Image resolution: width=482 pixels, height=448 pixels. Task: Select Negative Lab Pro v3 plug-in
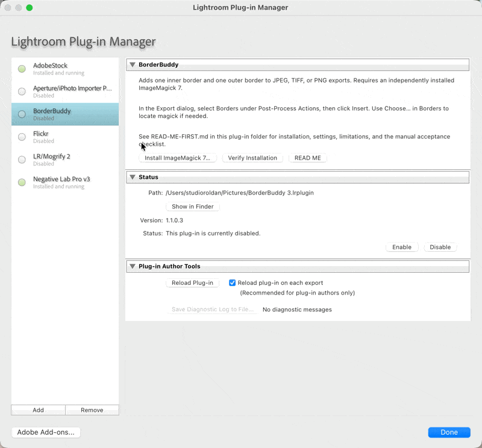pos(65,182)
